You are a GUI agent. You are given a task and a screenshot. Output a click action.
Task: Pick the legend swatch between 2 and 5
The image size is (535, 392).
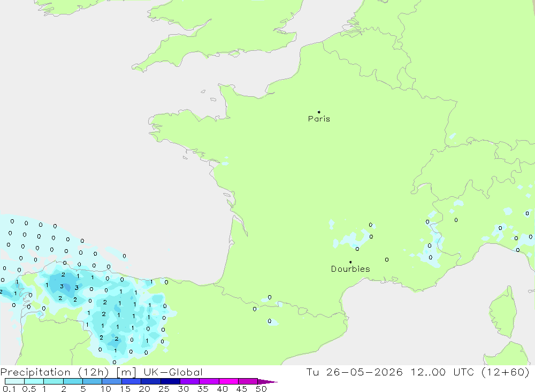(73, 381)
